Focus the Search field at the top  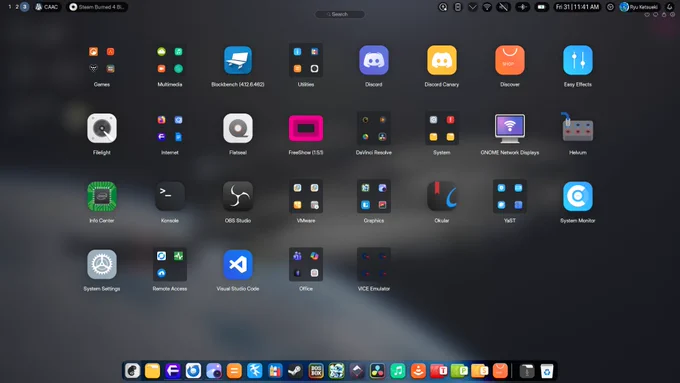pos(340,14)
